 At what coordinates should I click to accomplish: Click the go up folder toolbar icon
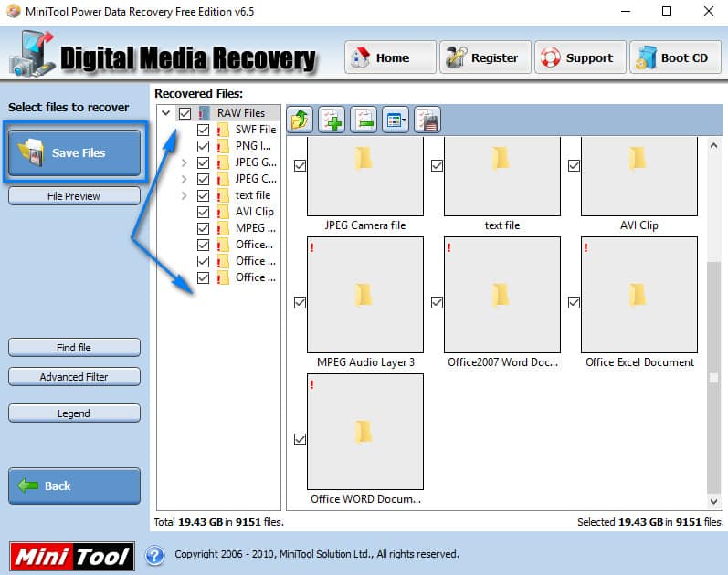pos(301,120)
